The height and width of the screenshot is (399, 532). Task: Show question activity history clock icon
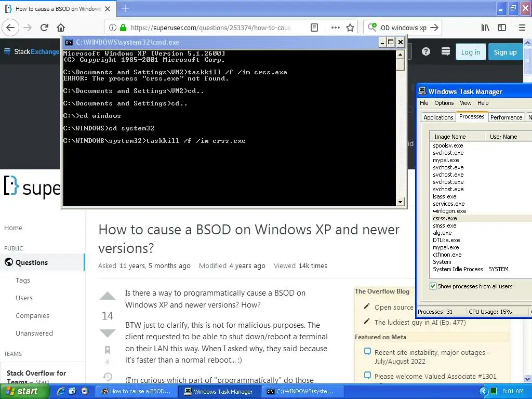pos(108,376)
